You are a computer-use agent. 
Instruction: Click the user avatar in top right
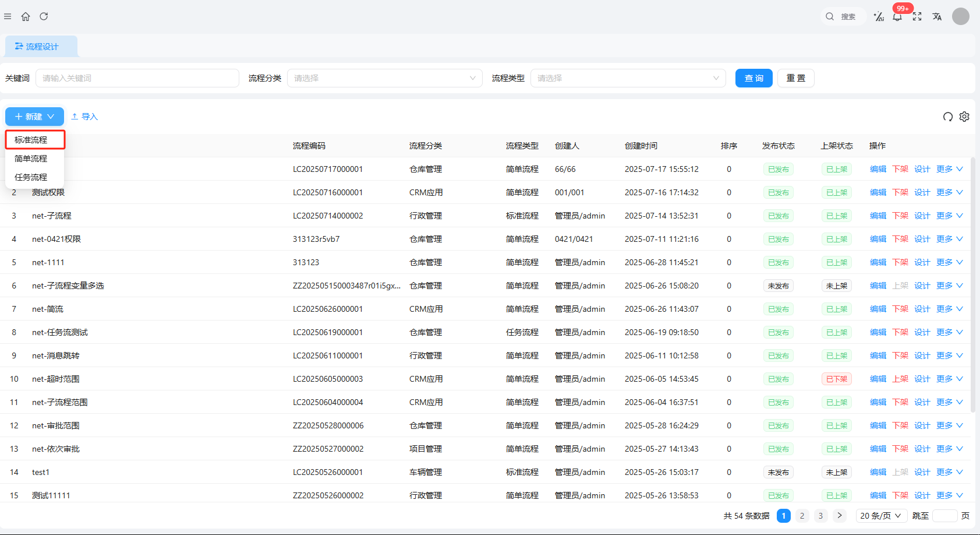(960, 16)
